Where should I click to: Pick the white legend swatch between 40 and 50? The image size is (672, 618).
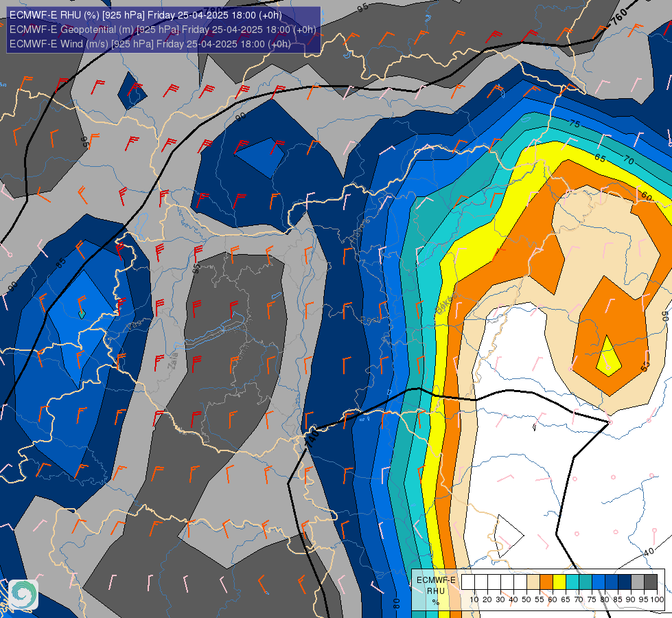coord(520,582)
